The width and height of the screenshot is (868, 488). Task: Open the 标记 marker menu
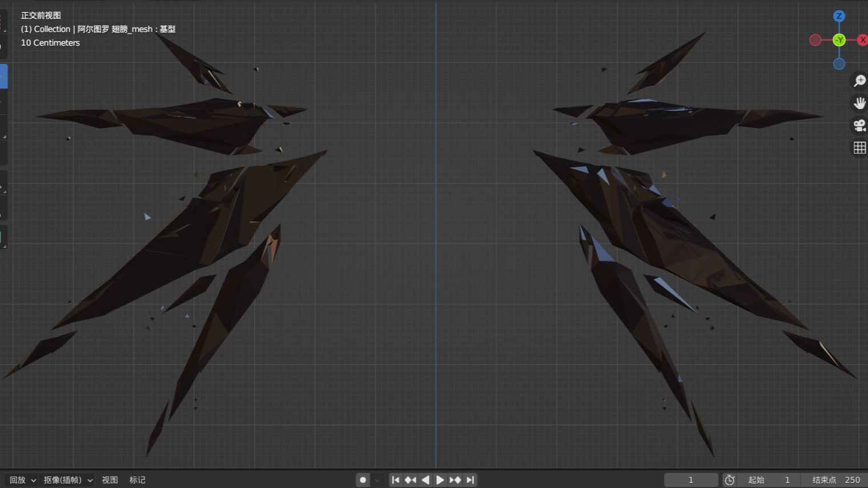pyautogui.click(x=137, y=480)
